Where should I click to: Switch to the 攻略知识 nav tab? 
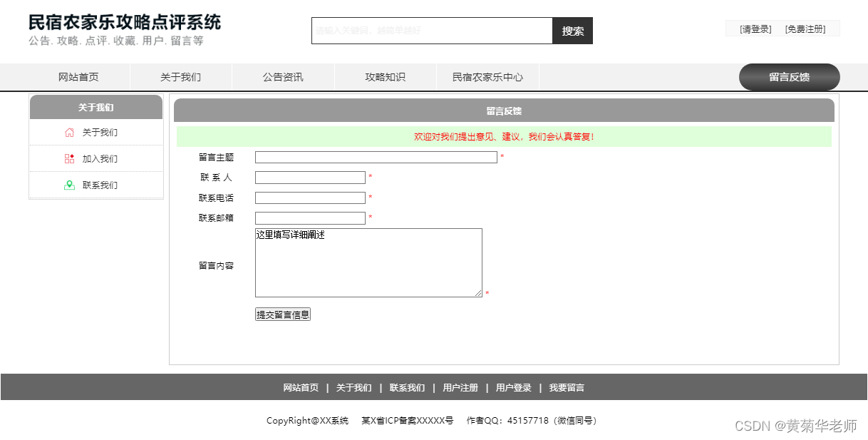[x=385, y=77]
